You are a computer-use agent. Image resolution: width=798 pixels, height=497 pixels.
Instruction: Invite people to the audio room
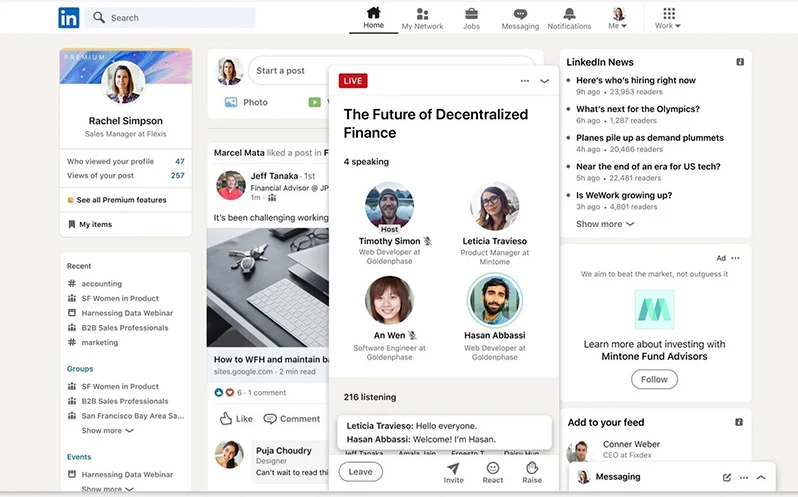[453, 473]
